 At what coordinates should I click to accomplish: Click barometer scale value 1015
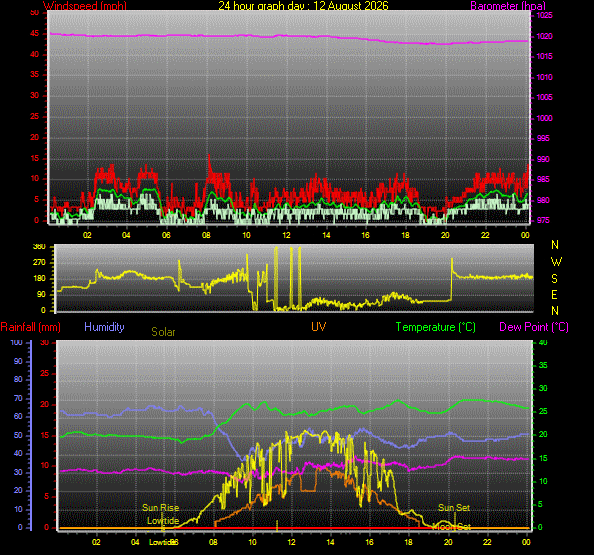click(x=544, y=56)
